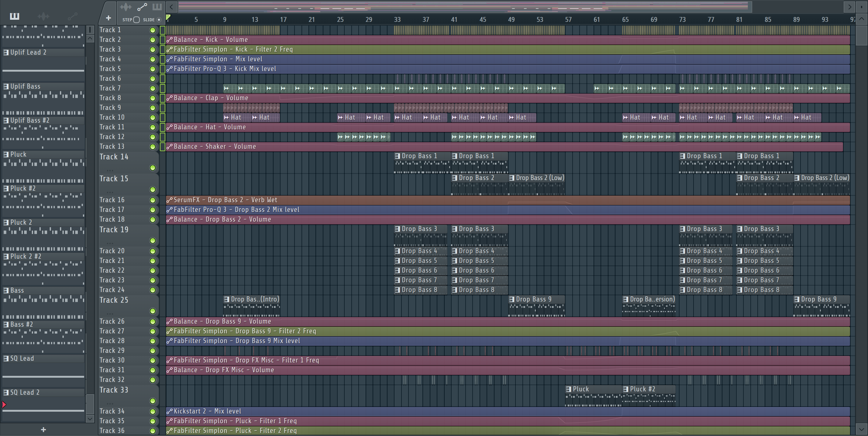The width and height of the screenshot is (868, 436).
Task: Mute Track 7 with its green LED
Action: pyautogui.click(x=152, y=88)
